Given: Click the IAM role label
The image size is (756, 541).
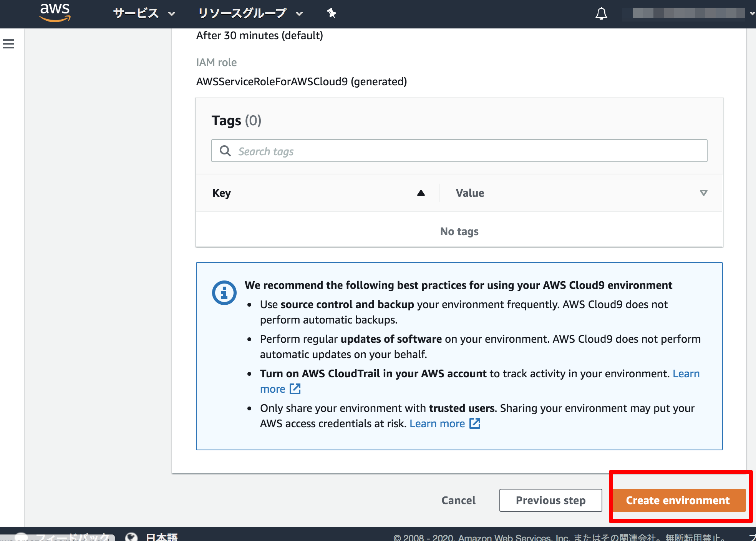Looking at the screenshot, I should 216,62.
